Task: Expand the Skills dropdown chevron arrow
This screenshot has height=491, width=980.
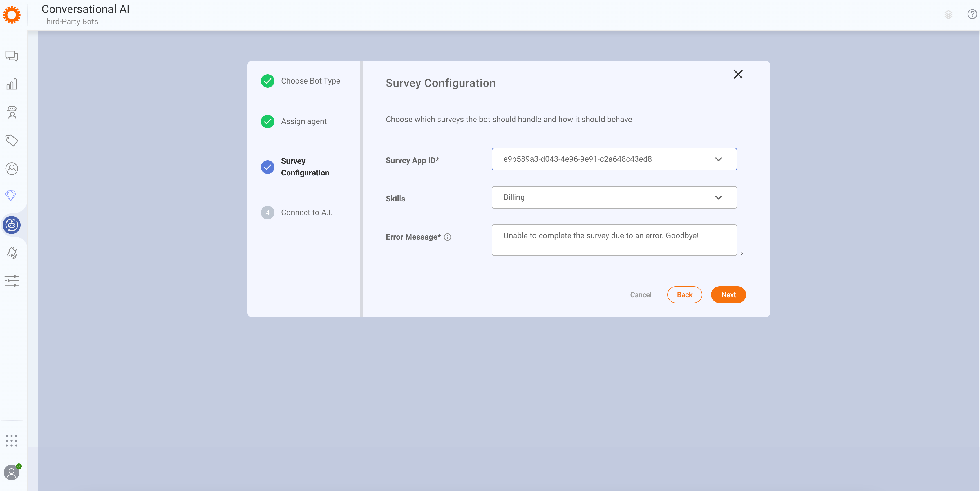Action: pyautogui.click(x=718, y=198)
